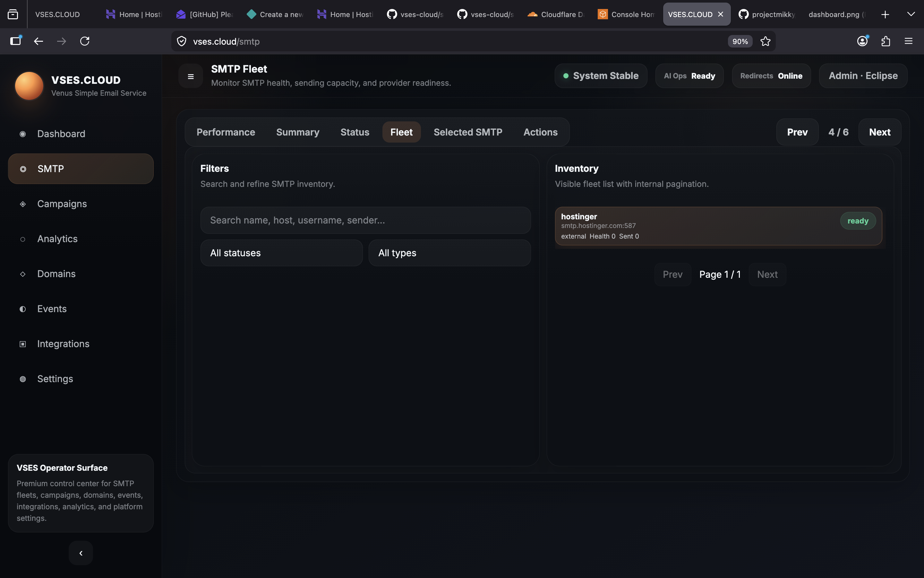This screenshot has height=578, width=924.
Task: Click the Integrations square icon
Action: [x=23, y=344]
